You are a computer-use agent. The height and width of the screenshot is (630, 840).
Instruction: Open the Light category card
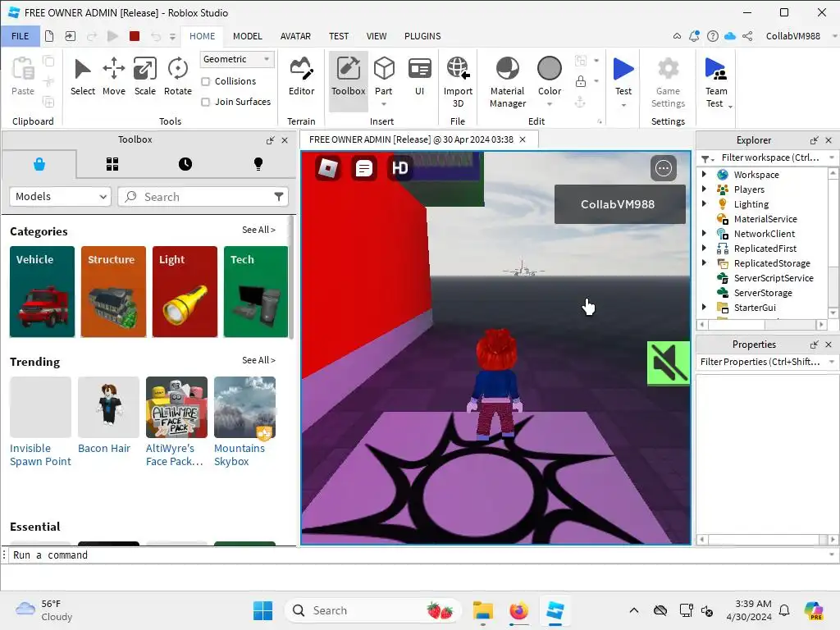pos(185,291)
